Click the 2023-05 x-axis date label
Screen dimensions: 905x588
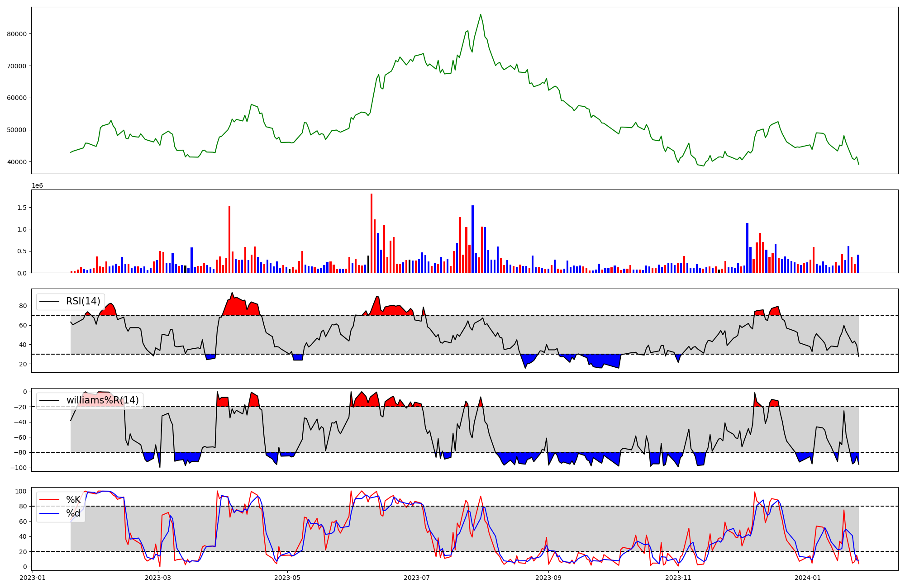[x=287, y=578]
